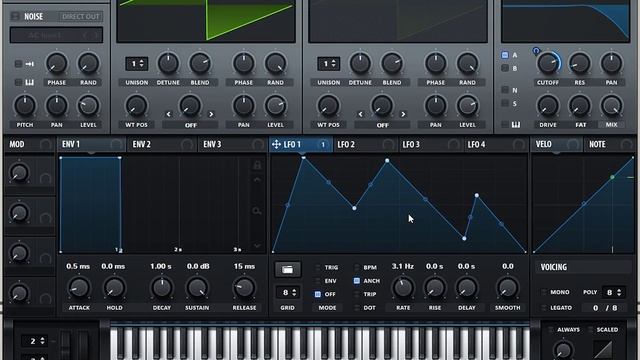The image size is (640, 360).
Task: Click the LFO 2 modulation source circle
Action: click(x=388, y=144)
